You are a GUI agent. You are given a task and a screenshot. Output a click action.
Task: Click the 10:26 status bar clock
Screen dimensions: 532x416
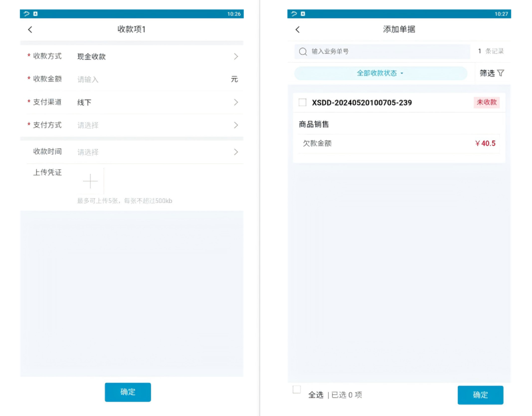tap(234, 14)
